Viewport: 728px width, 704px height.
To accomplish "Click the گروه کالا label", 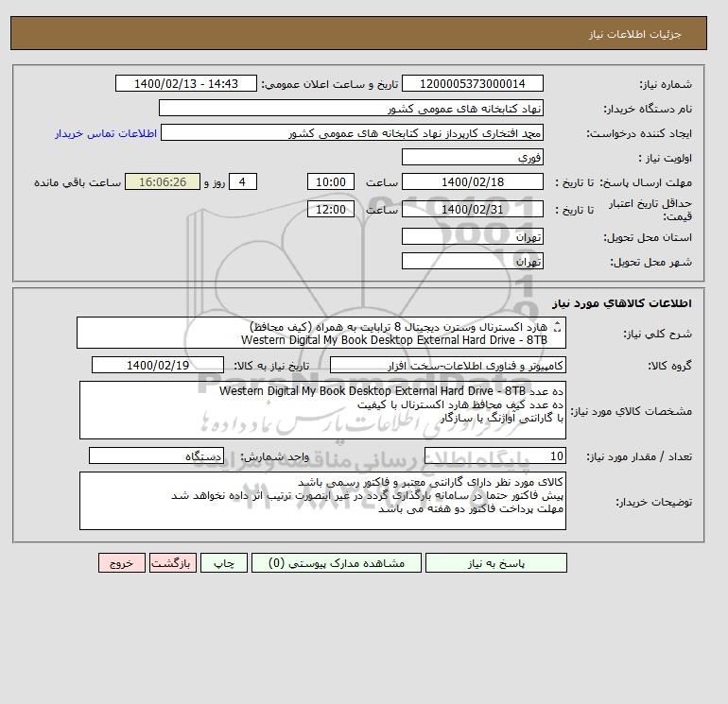I will click(x=669, y=366).
